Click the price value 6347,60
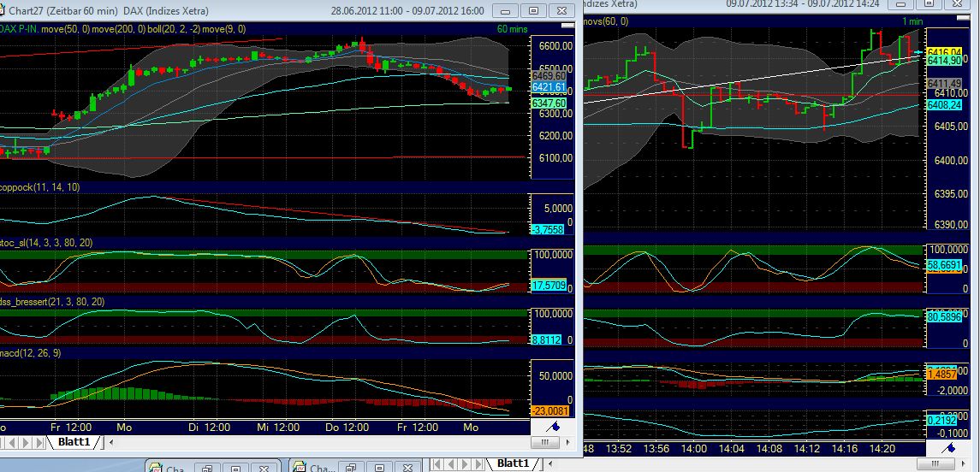 point(549,103)
